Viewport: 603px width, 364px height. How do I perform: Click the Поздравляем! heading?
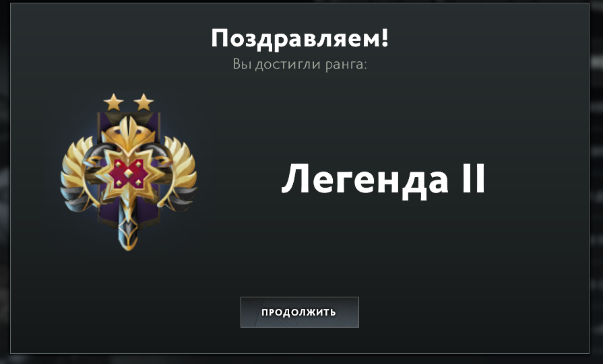pyautogui.click(x=300, y=38)
